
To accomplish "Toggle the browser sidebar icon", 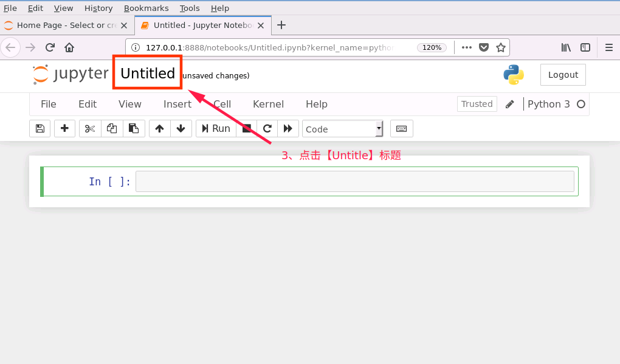I will (x=585, y=47).
